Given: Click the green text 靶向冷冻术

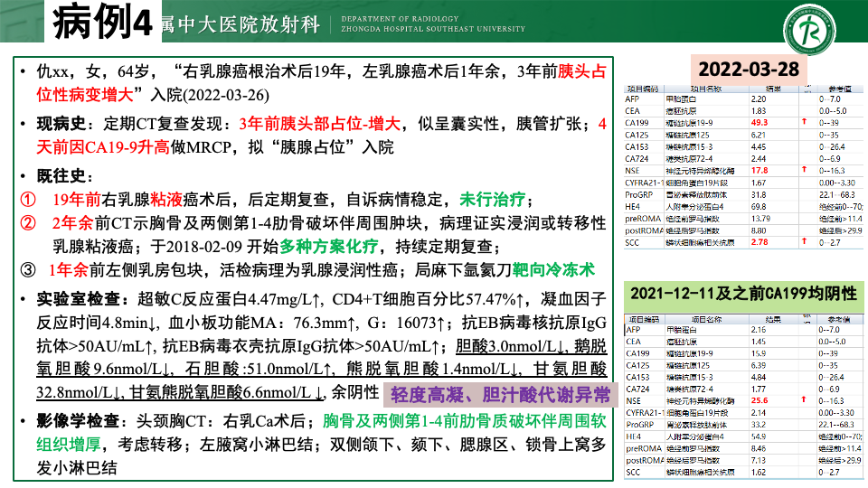Looking at the screenshot, I should [x=553, y=270].
